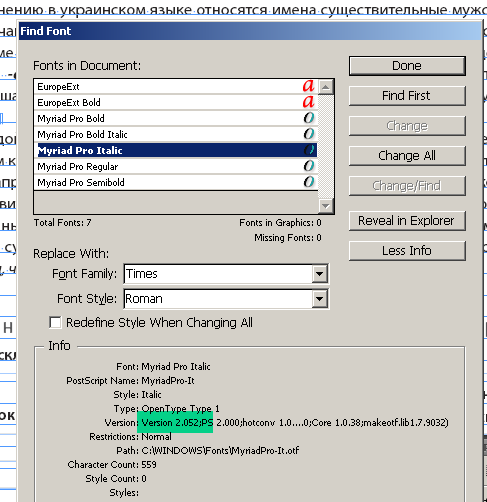Click the Find First button

click(x=407, y=96)
